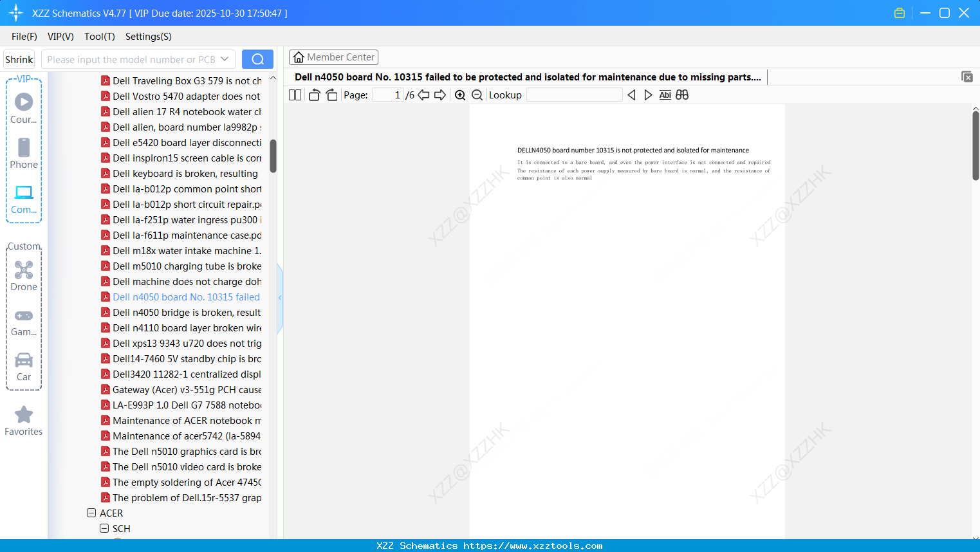Open Member Center
This screenshot has height=552, width=980.
coord(333,57)
